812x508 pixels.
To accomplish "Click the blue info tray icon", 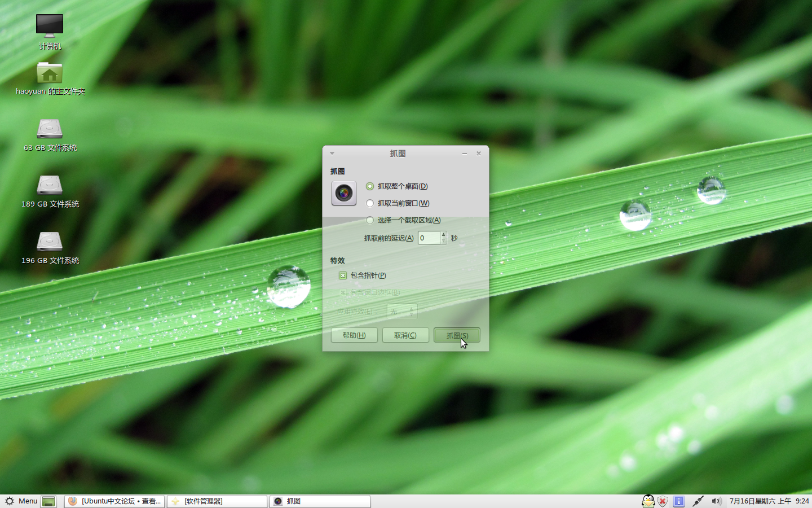I will [679, 501].
